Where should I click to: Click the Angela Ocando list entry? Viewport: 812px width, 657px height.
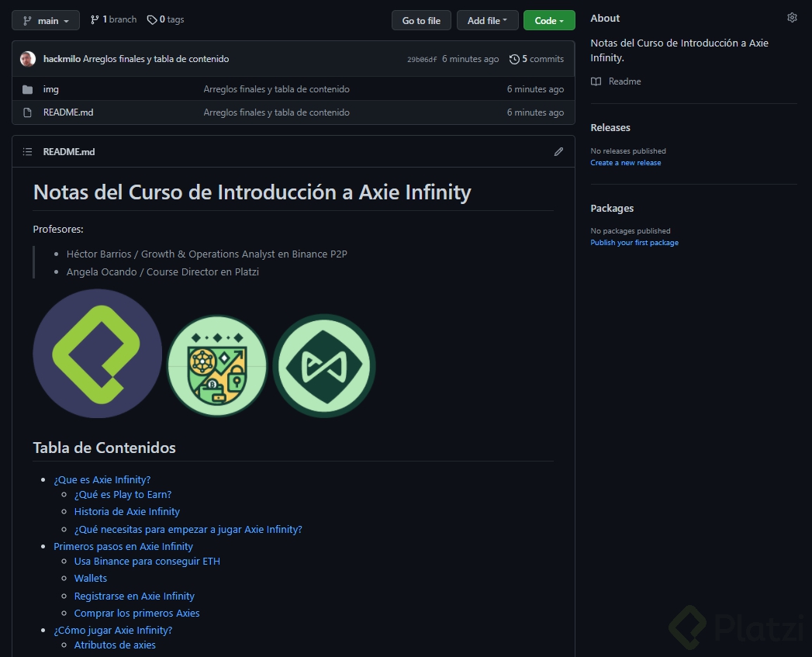163,271
